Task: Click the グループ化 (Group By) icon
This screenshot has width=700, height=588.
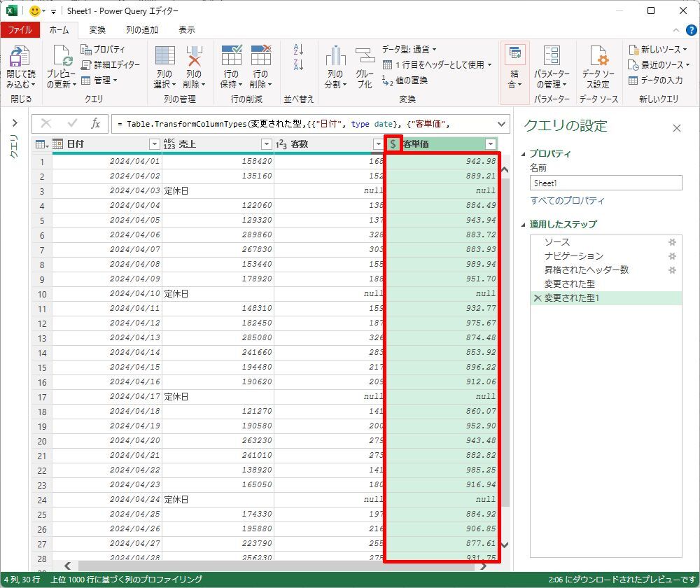Action: tap(365, 57)
